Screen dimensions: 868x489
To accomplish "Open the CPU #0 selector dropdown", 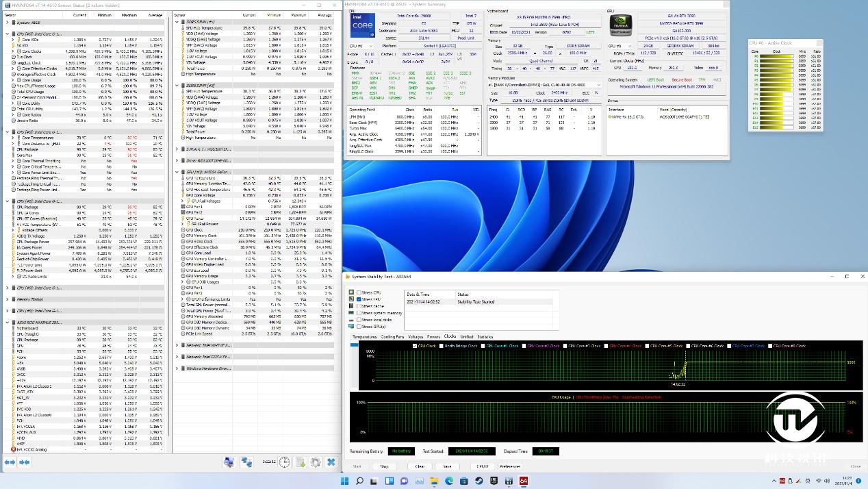I will (362, 46).
